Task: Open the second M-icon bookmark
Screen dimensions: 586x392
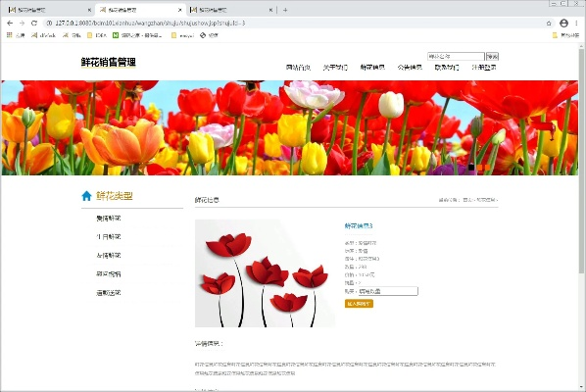Action: (x=72, y=35)
